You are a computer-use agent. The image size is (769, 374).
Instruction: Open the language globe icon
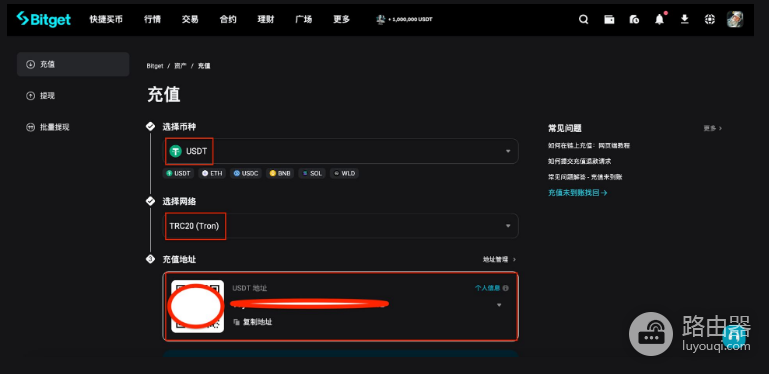pyautogui.click(x=710, y=20)
